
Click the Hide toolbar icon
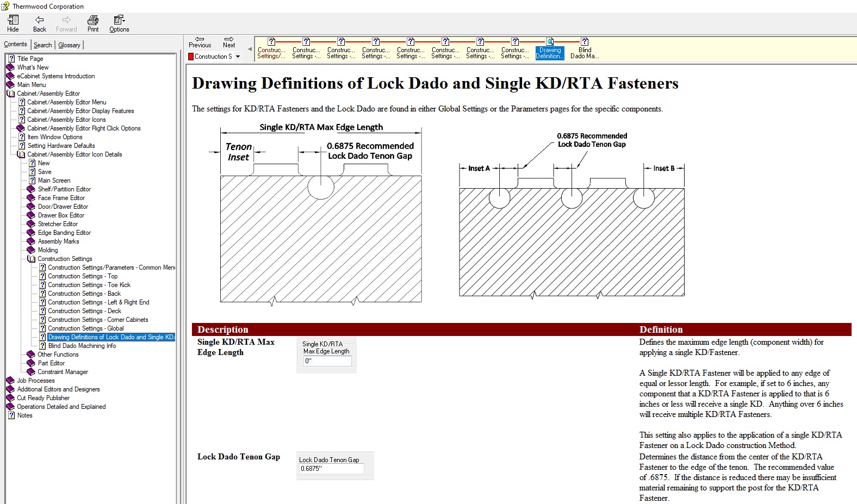pos(13,20)
